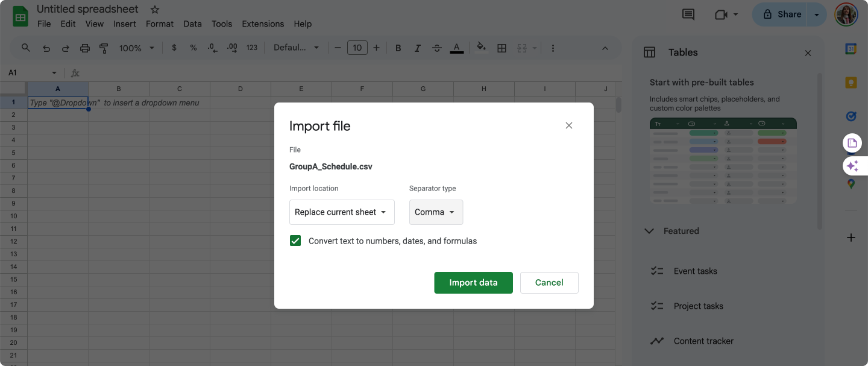Click the Import data button
The width and height of the screenshot is (868, 366).
pos(473,283)
